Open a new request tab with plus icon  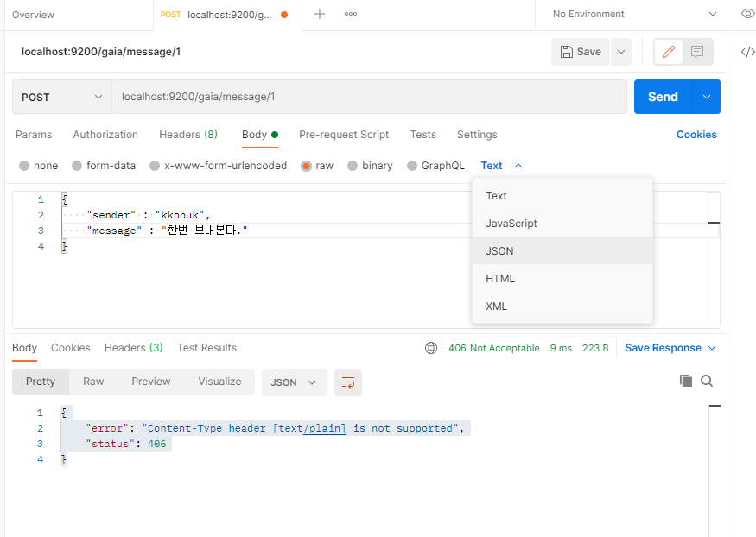tap(319, 14)
